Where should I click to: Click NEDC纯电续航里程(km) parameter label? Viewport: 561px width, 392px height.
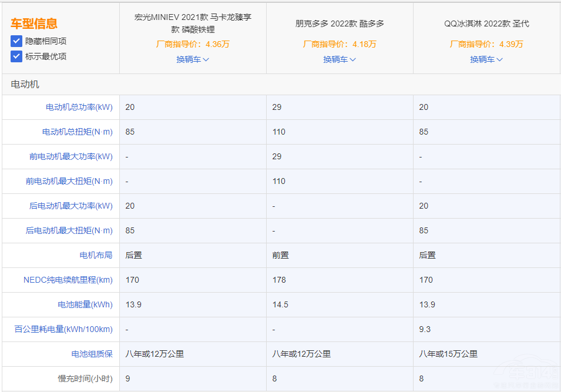(68, 280)
